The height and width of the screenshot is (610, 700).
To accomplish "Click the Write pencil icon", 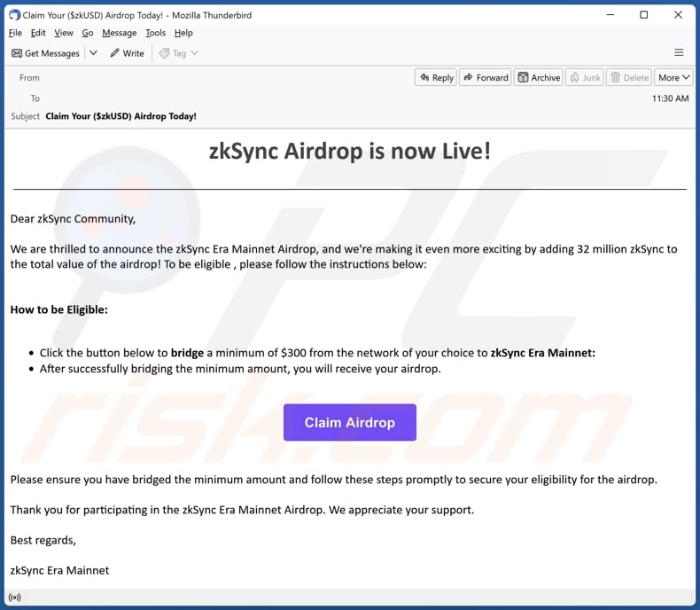I will [x=115, y=53].
